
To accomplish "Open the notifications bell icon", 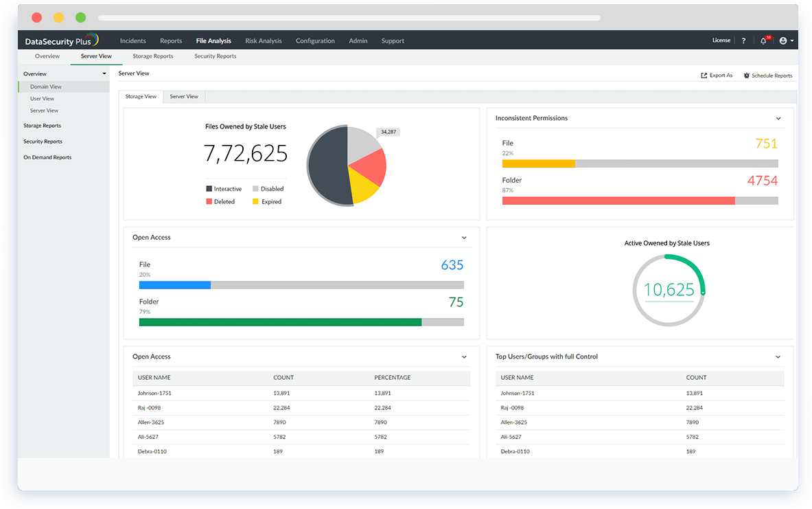I will click(x=763, y=41).
